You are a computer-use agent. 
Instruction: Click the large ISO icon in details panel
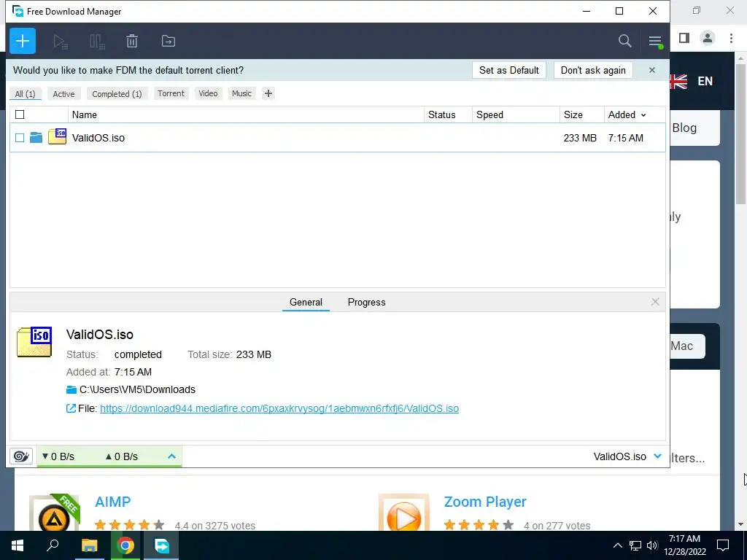(x=34, y=341)
